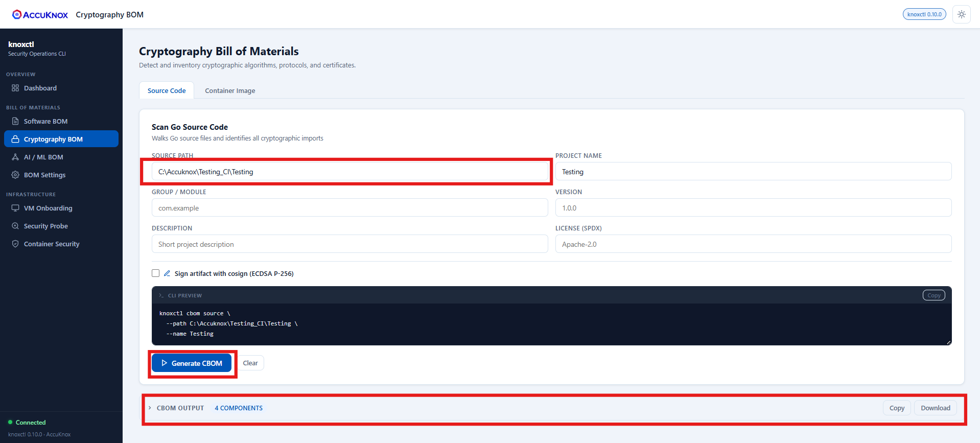Click the Project Name input field
The image size is (980, 443).
coord(754,172)
